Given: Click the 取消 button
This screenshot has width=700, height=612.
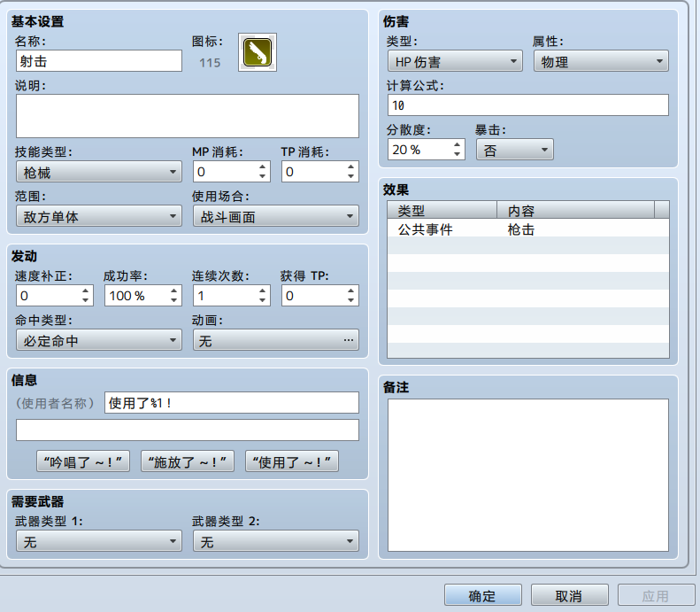Looking at the screenshot, I should pos(570,595).
